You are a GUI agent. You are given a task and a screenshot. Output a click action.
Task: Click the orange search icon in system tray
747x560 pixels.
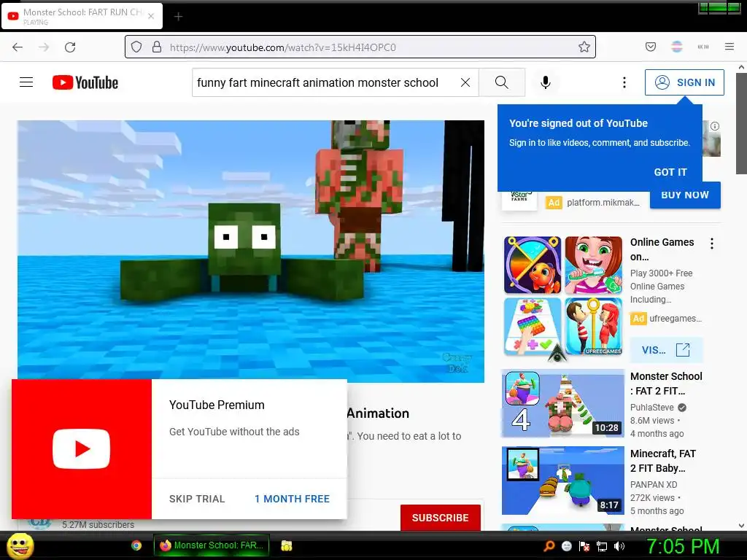(x=549, y=546)
